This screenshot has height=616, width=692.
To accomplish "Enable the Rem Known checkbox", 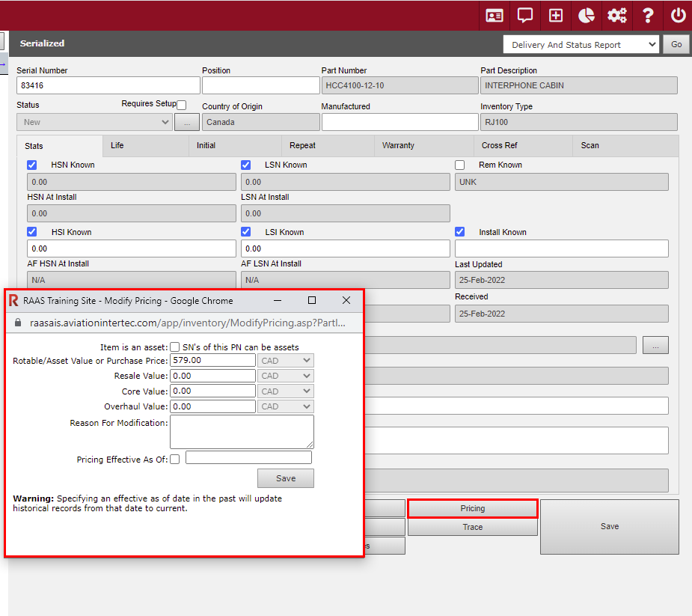I will pyautogui.click(x=460, y=165).
